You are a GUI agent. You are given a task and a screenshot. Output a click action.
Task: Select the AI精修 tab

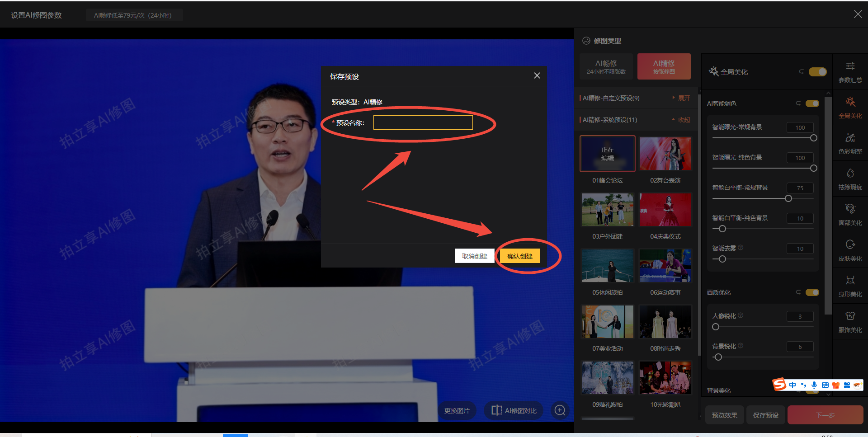click(x=664, y=66)
